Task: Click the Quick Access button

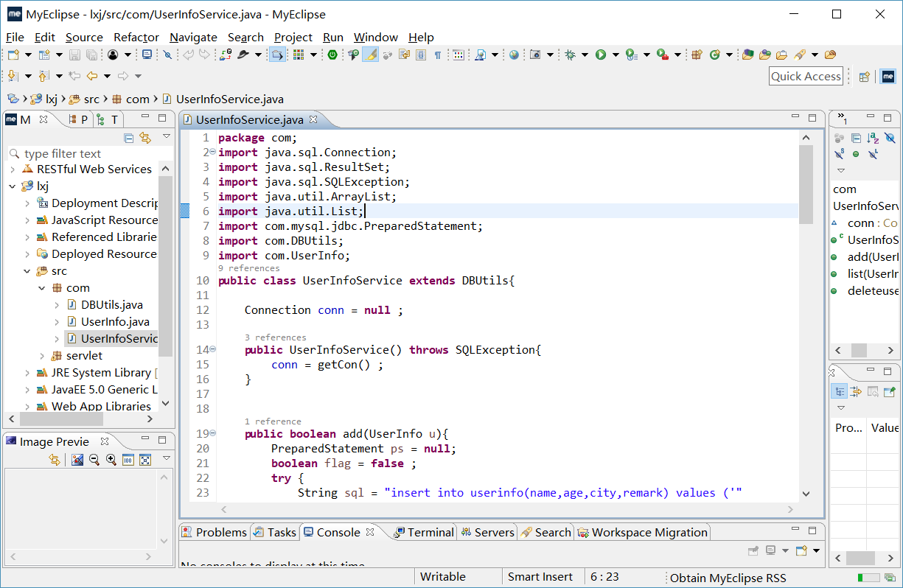Action: tap(806, 76)
